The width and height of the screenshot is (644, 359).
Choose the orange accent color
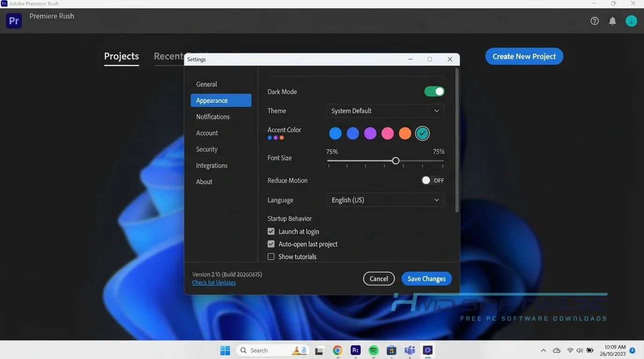[405, 133]
